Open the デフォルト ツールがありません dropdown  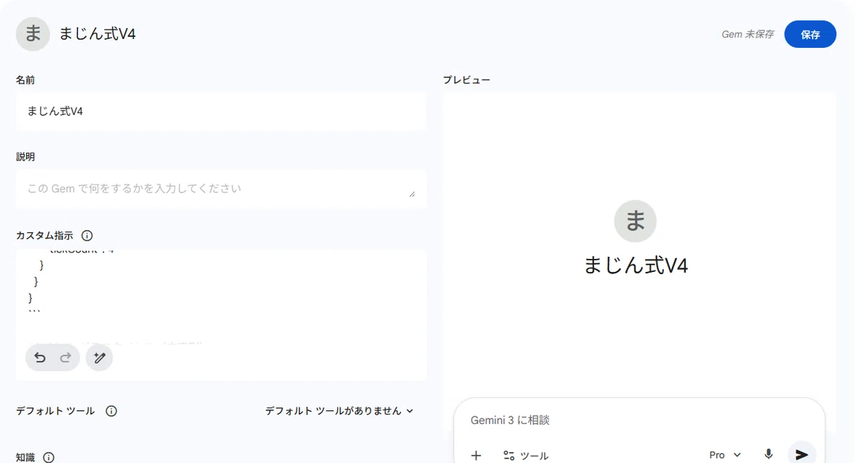[x=339, y=411]
